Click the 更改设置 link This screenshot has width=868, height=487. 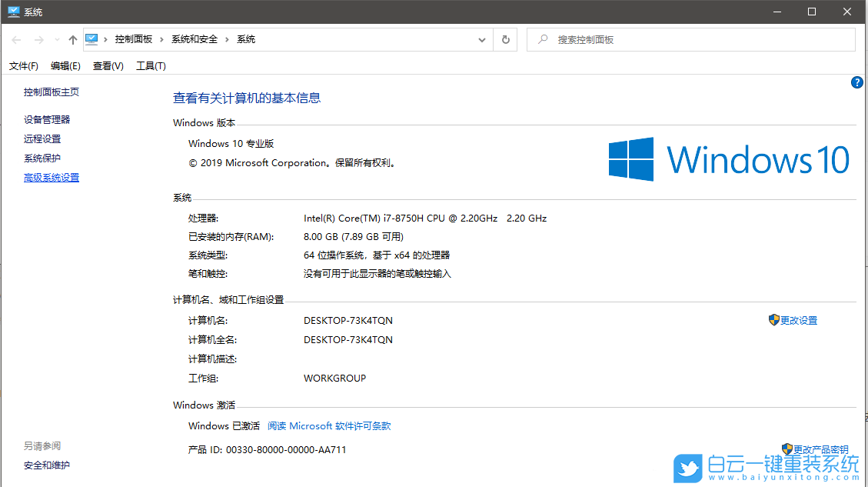[x=797, y=320]
